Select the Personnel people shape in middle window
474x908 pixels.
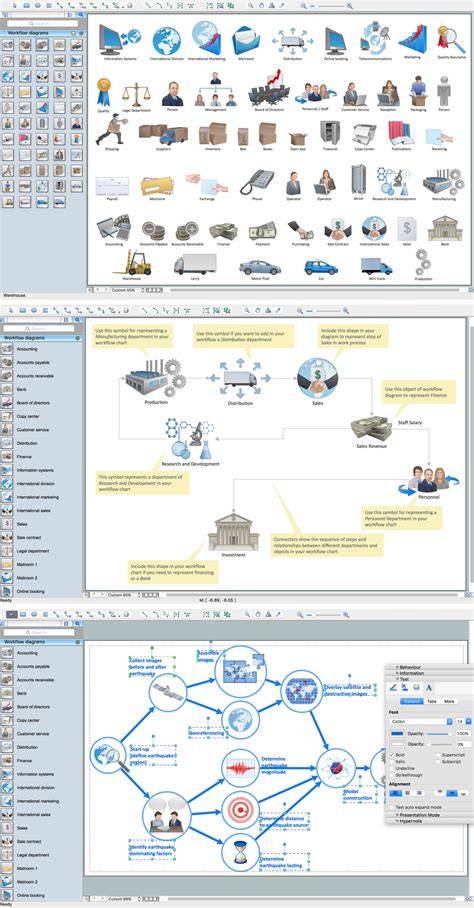(x=429, y=479)
